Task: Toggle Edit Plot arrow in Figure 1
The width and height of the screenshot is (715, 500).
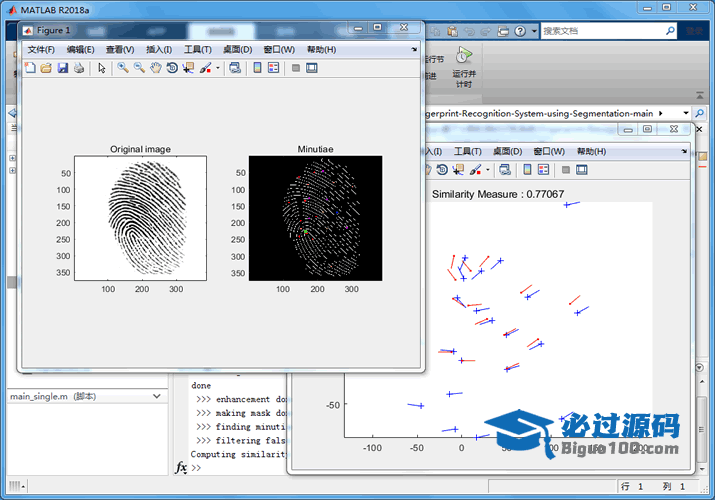Action: coord(101,68)
